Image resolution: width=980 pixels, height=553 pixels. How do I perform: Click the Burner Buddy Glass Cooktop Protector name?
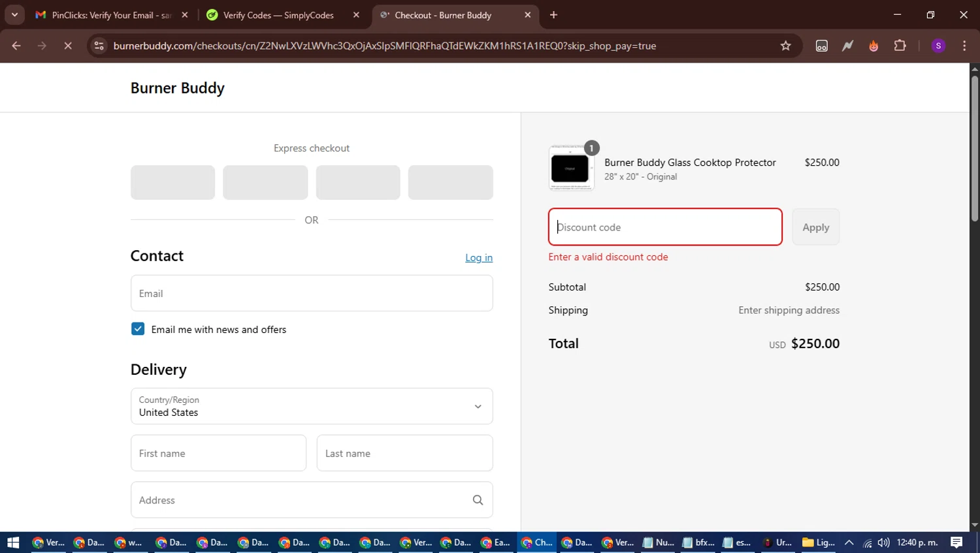coord(690,163)
